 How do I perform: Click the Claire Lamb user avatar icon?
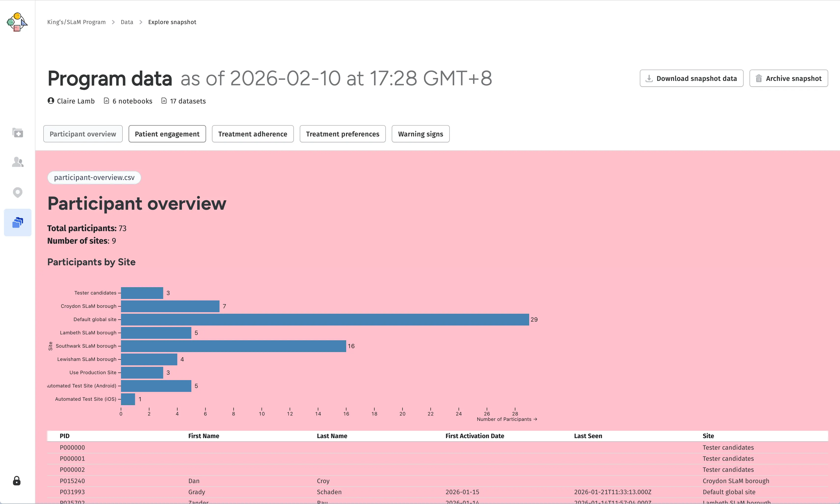click(x=51, y=101)
